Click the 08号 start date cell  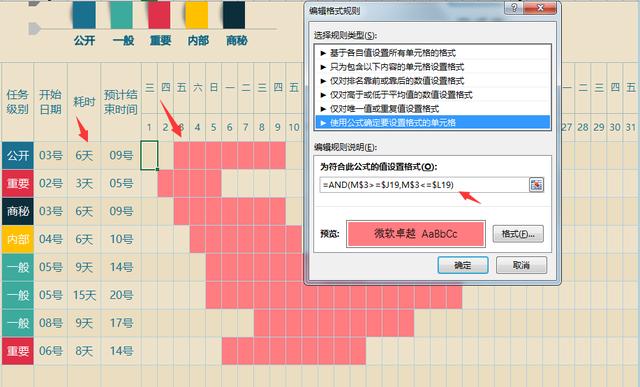point(51,323)
